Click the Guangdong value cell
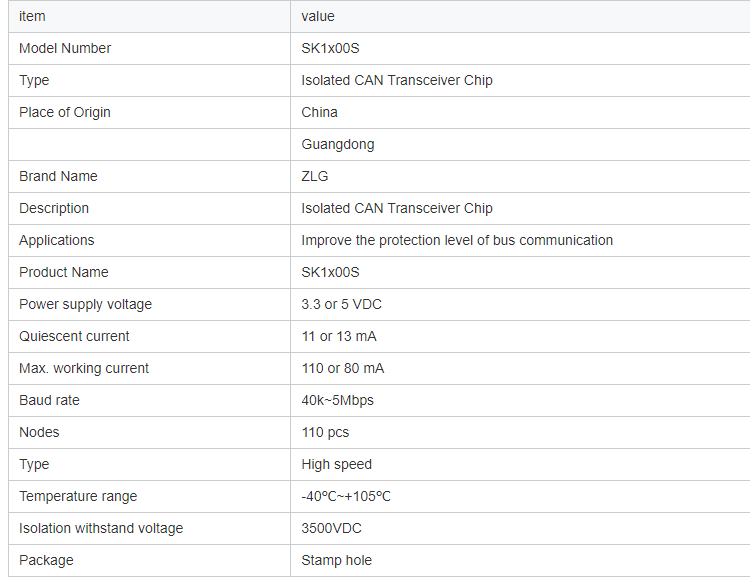This screenshot has height=577, width=750. point(338,144)
